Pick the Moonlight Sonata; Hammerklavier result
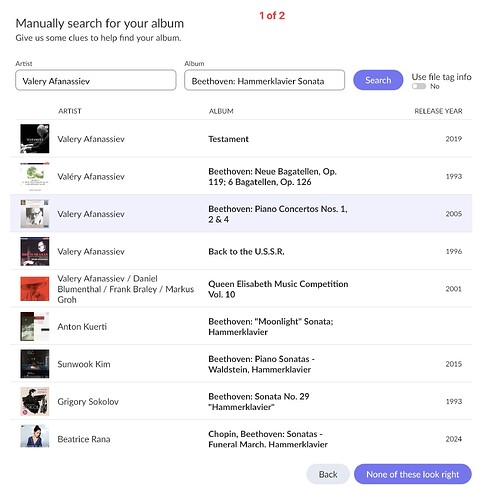This screenshot has width=484, height=500. coord(241,326)
